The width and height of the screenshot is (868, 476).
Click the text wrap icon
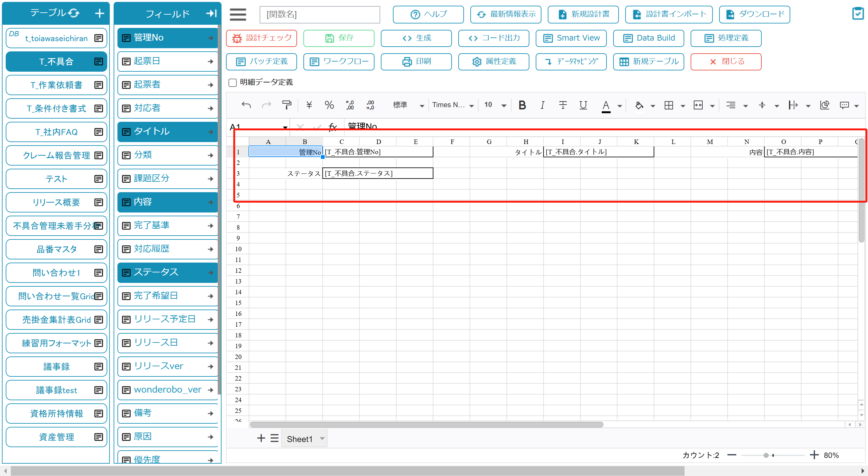(x=793, y=105)
